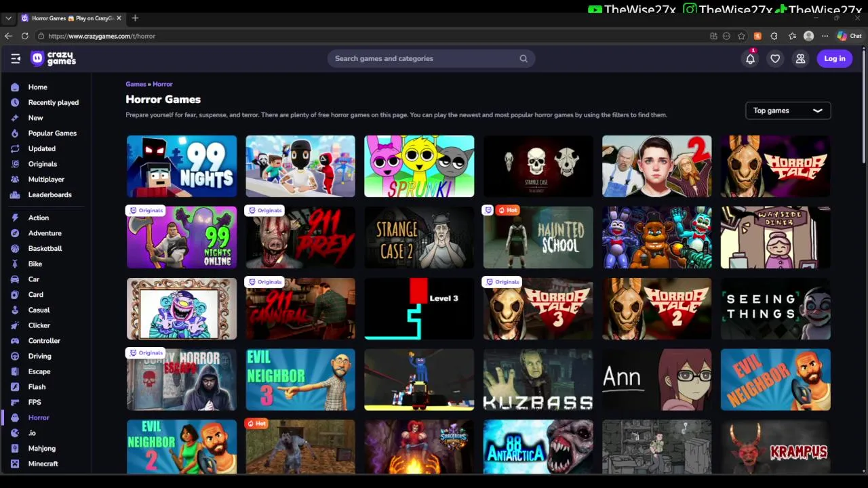This screenshot has height=488, width=868.
Task: Open the Sprunki game thumbnail
Action: coord(419,166)
